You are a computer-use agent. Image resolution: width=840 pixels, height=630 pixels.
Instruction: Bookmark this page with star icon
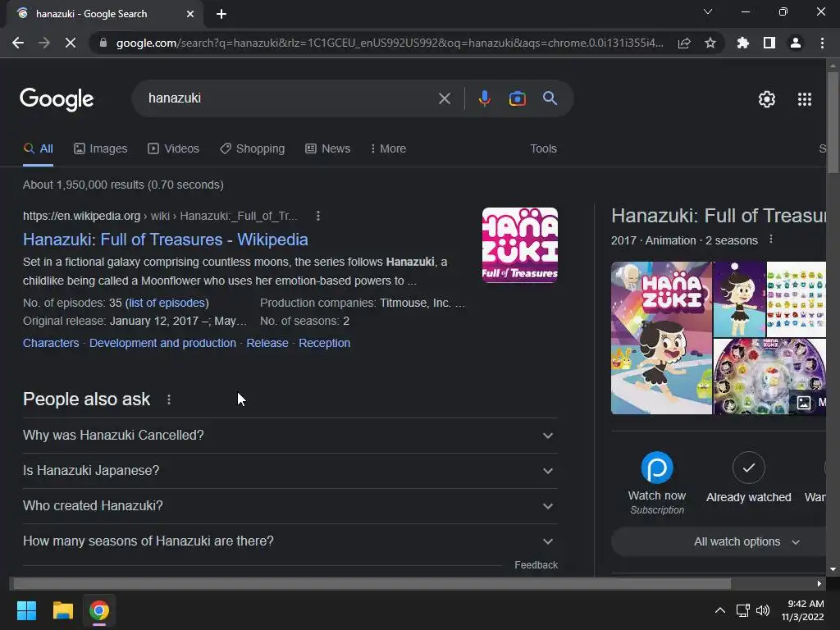pyautogui.click(x=710, y=43)
